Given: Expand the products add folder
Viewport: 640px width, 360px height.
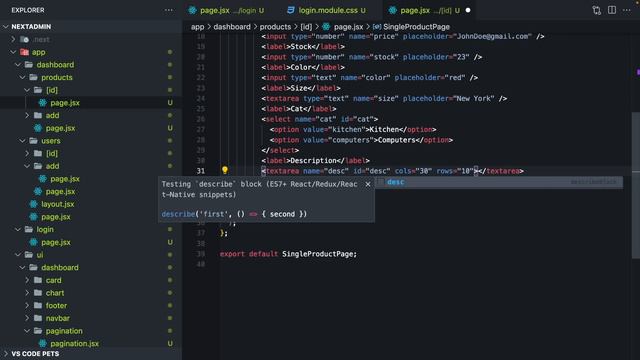Looking at the screenshot, I should click(x=27, y=116).
